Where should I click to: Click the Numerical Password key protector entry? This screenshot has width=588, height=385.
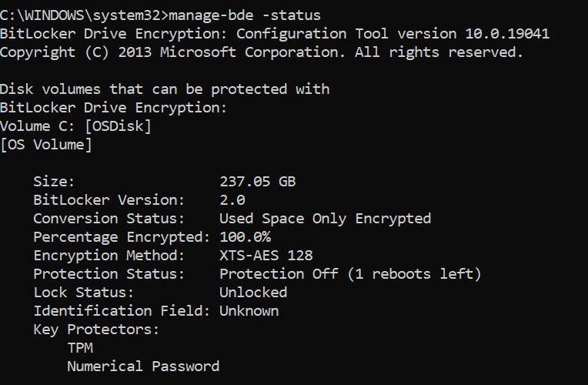click(x=143, y=367)
